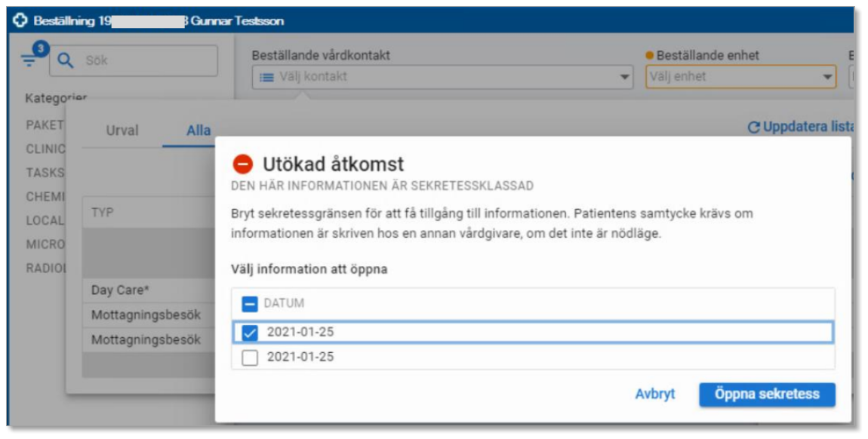Open the Välj kontakt dropdown arrow
Screen dimensions: 868x439
click(624, 77)
